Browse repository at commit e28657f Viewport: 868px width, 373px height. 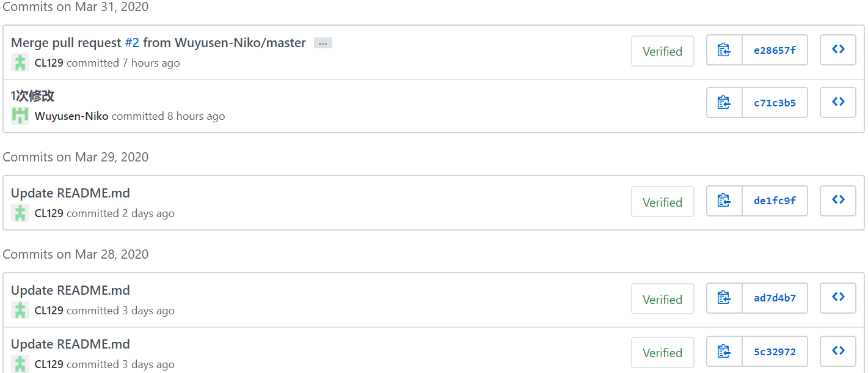(x=838, y=50)
